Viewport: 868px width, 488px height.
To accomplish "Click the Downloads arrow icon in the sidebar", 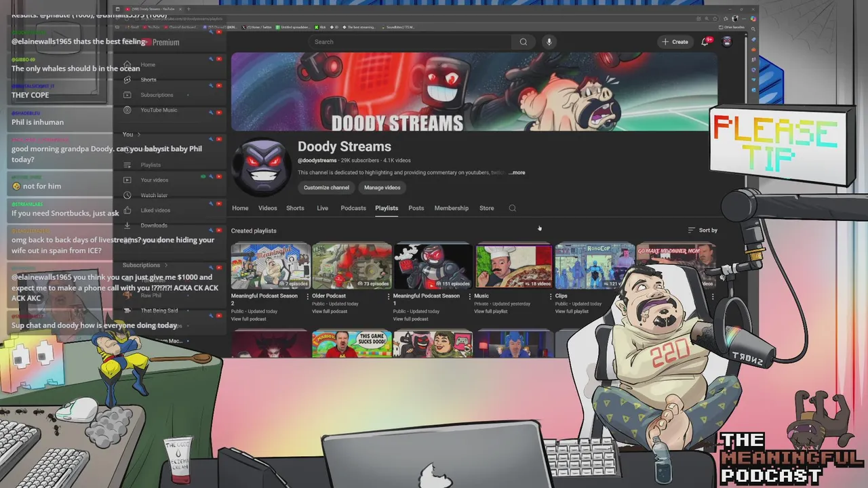I will [127, 225].
